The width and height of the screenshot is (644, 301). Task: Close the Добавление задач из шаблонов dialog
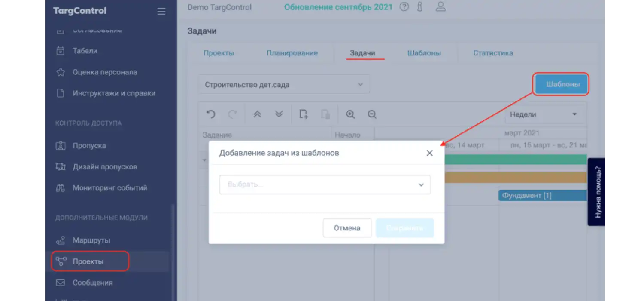[429, 153]
